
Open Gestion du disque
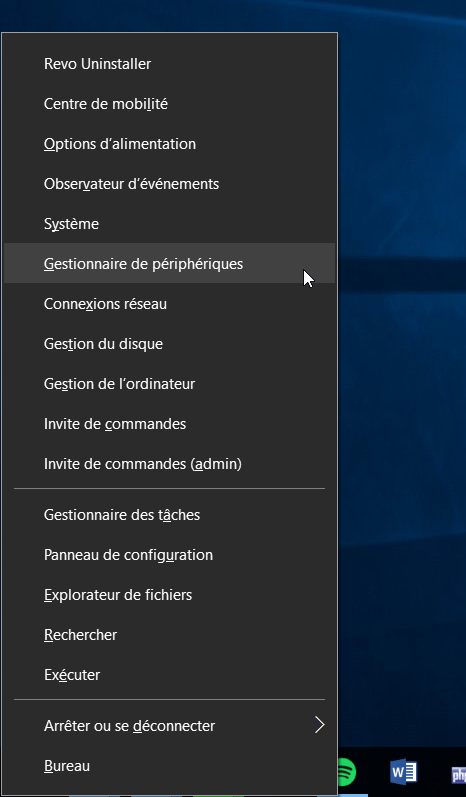tap(169, 344)
